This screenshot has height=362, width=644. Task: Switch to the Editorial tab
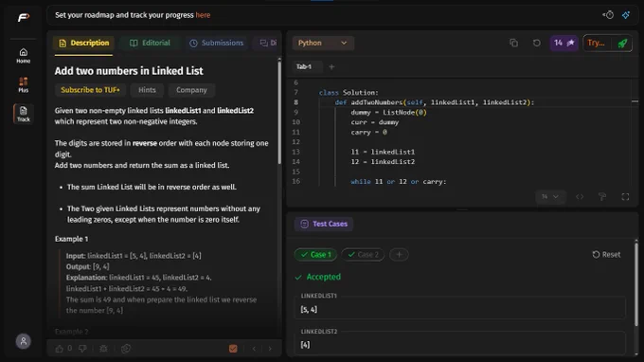coord(150,43)
